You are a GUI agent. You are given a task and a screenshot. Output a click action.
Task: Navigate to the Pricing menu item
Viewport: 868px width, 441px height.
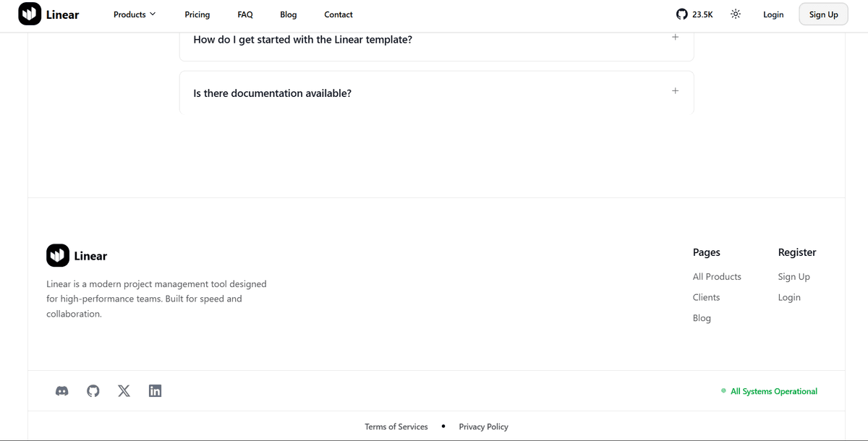click(197, 14)
